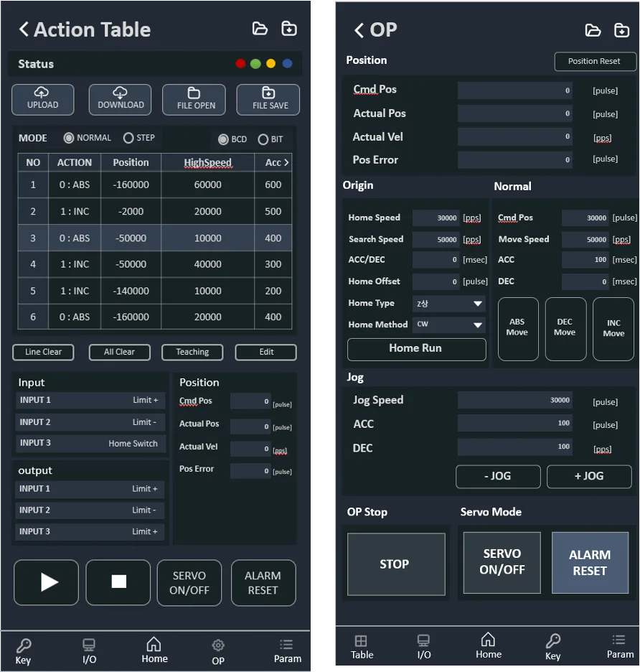Open Key tab in OP nav bar
This screenshot has height=672, width=640.
click(x=552, y=647)
